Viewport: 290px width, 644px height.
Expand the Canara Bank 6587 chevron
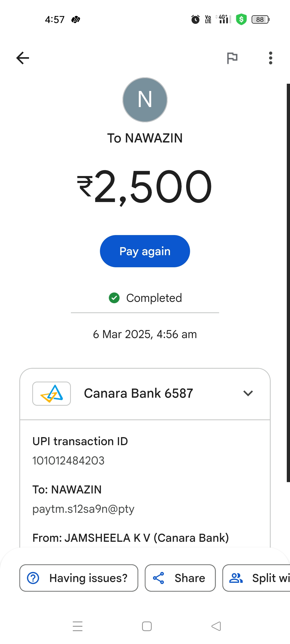click(248, 393)
